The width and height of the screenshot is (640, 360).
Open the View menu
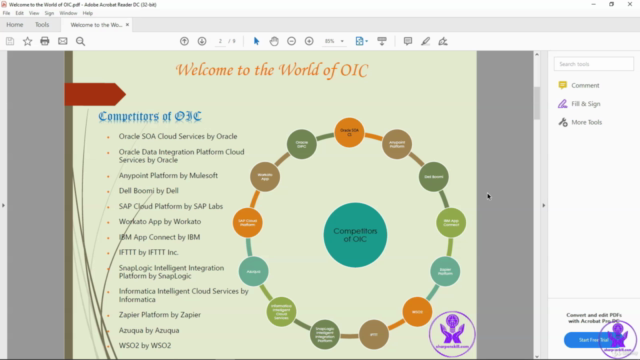pos(34,13)
